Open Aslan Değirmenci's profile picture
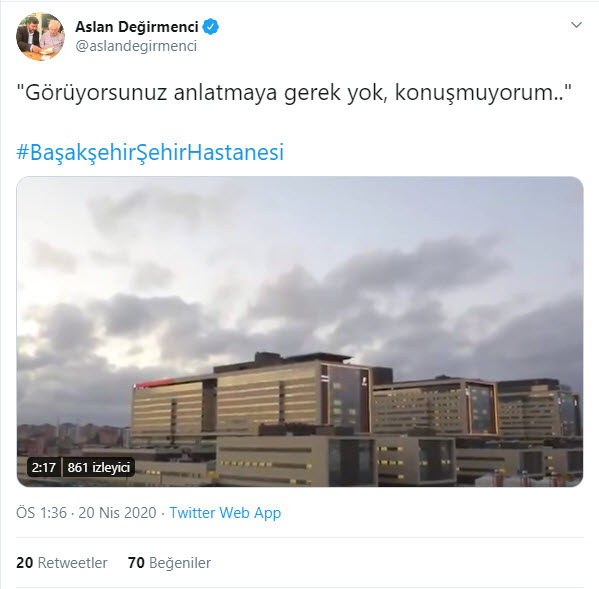This screenshot has height=589, width=599. [40, 37]
